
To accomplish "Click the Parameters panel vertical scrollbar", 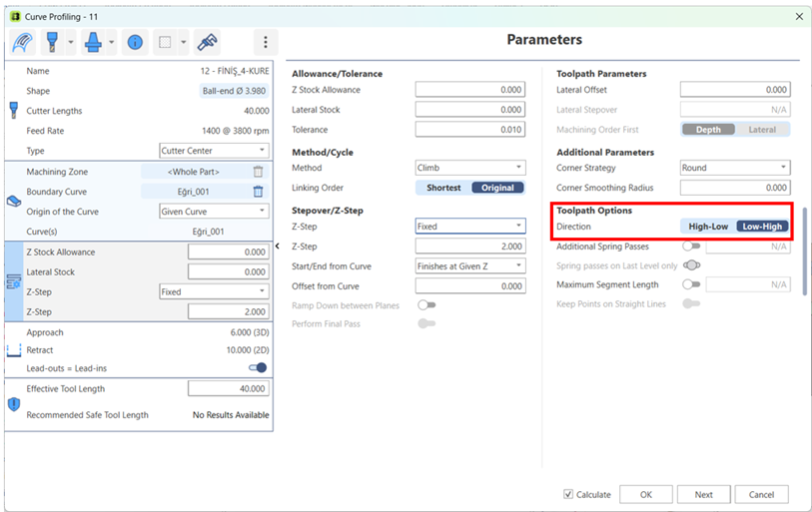I will (x=804, y=252).
